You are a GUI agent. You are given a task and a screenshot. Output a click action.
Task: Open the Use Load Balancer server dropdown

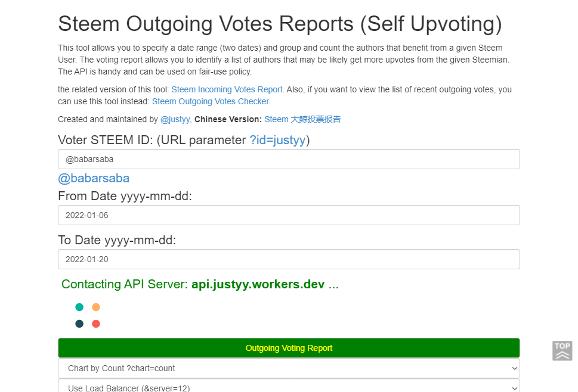pos(289,385)
